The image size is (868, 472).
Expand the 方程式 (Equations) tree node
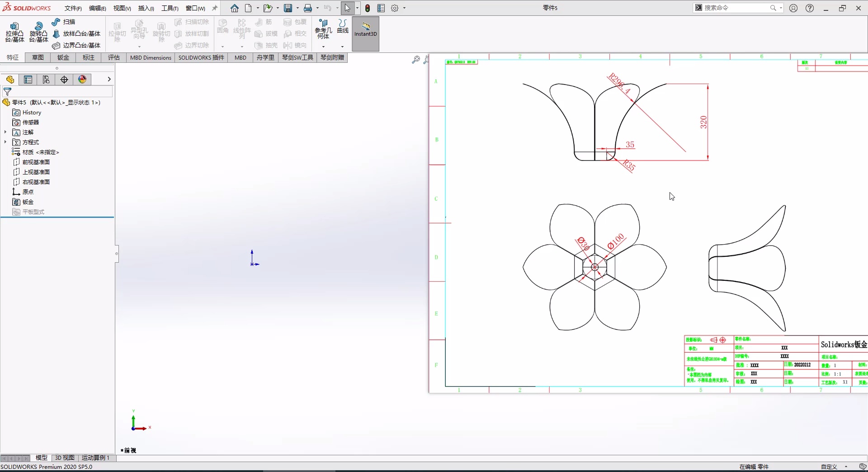click(5, 142)
